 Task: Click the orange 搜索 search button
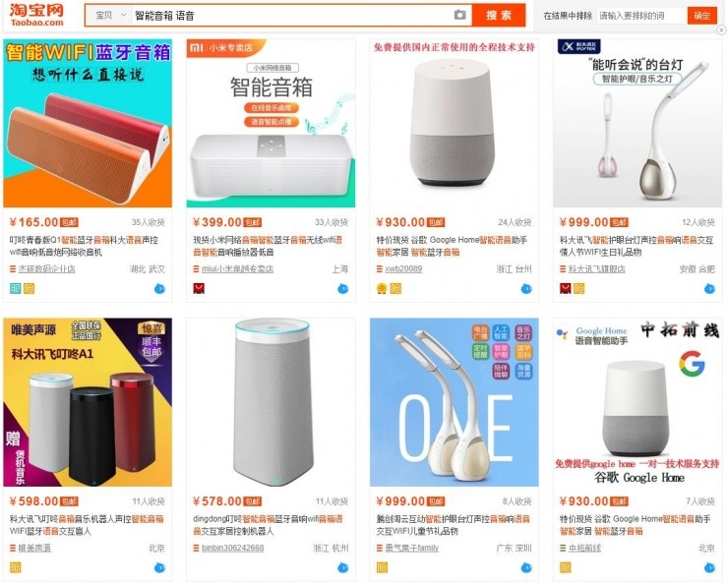(x=499, y=16)
